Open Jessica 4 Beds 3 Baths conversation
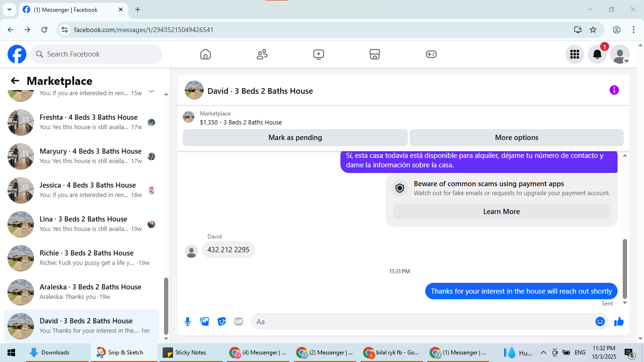644x362 pixels. pyautogui.click(x=82, y=190)
